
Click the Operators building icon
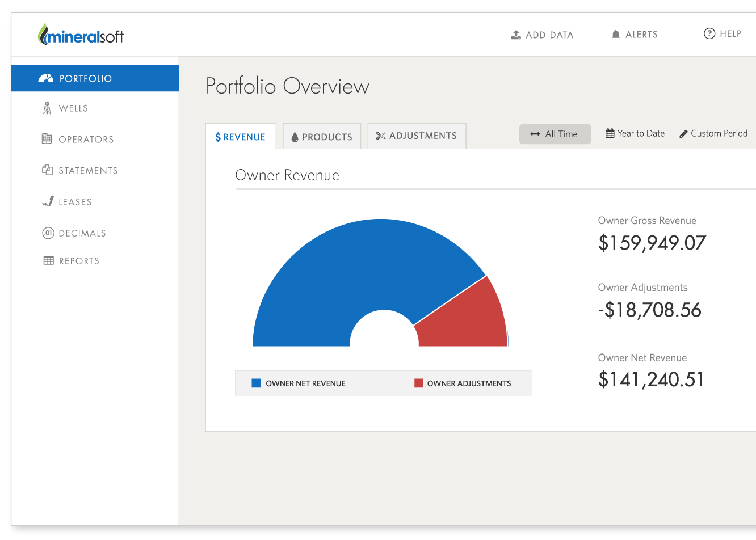click(47, 139)
